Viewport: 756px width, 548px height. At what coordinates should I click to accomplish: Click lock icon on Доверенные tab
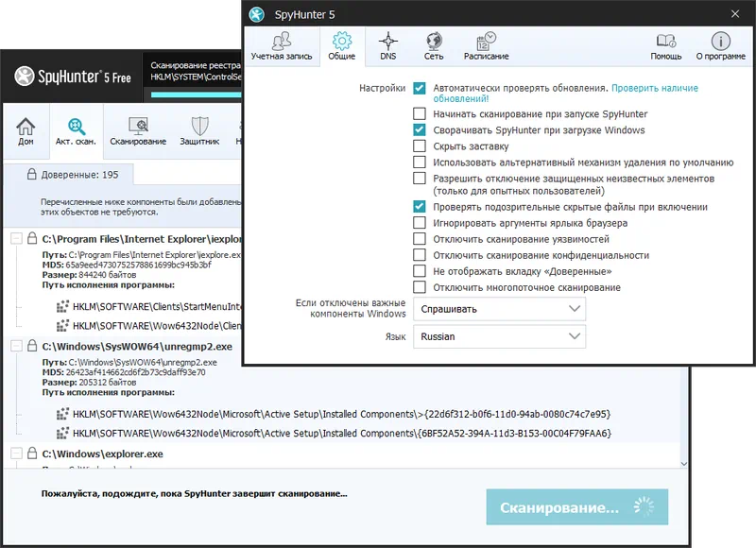coord(32,174)
